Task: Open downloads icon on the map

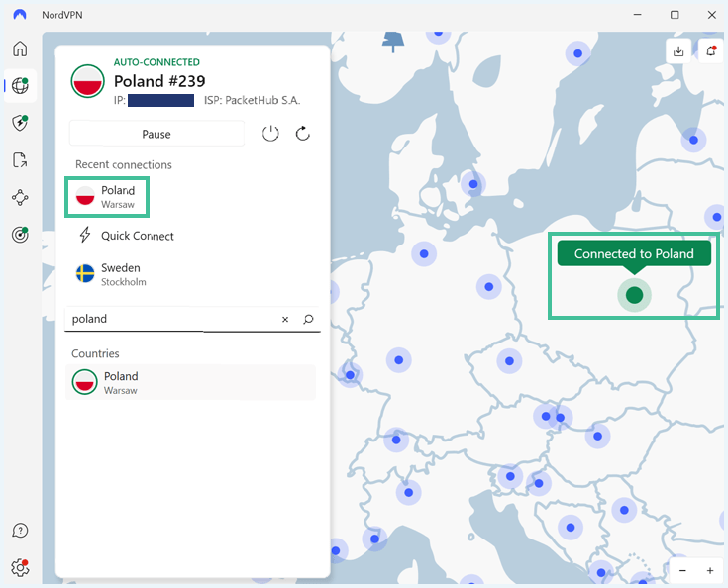Action: (x=678, y=51)
